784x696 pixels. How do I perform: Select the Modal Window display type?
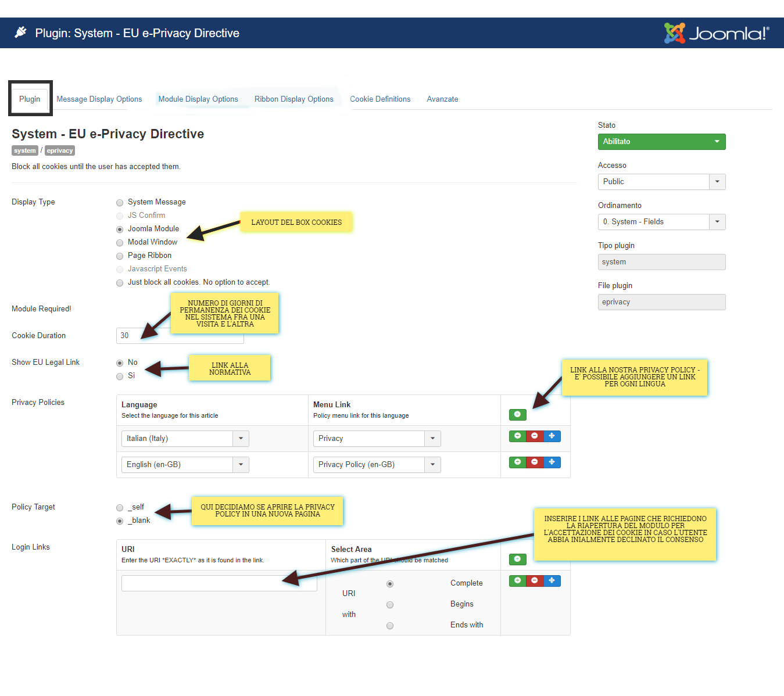click(120, 242)
